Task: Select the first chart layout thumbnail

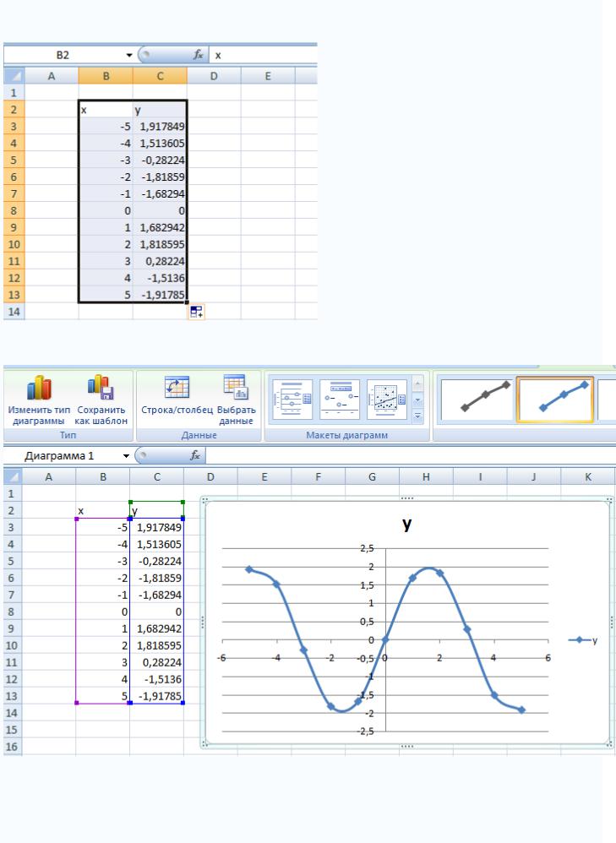Action: pyautogui.click(x=292, y=400)
